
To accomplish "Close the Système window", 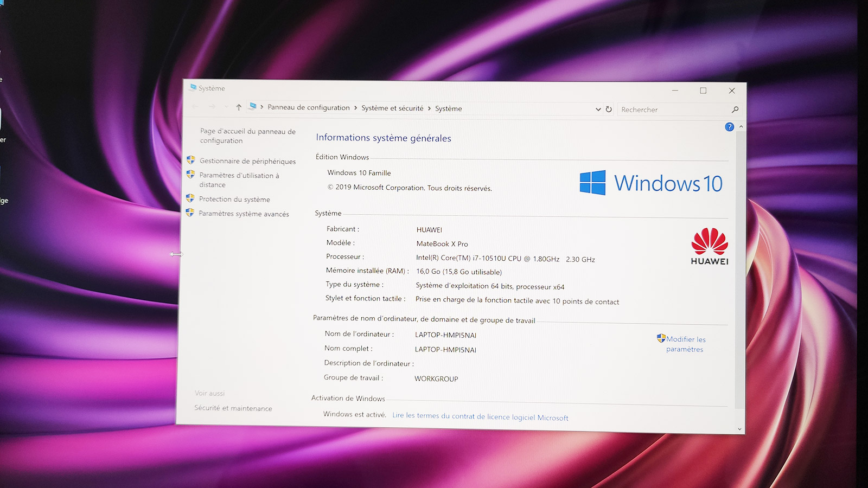I will point(732,91).
